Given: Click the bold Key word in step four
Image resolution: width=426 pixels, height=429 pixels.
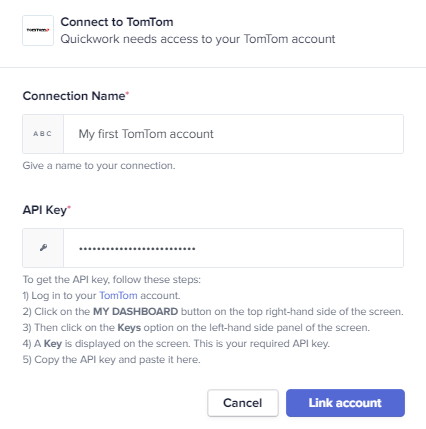Looking at the screenshot, I should click(53, 344).
